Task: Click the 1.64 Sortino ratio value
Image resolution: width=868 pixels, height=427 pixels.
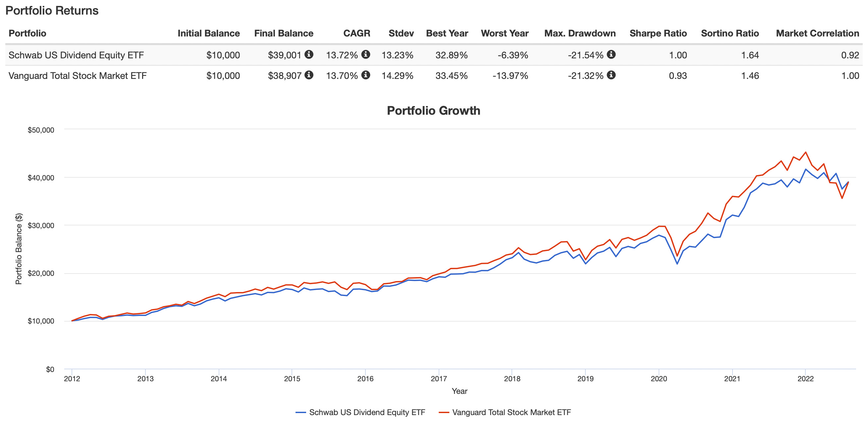Action: click(x=750, y=55)
